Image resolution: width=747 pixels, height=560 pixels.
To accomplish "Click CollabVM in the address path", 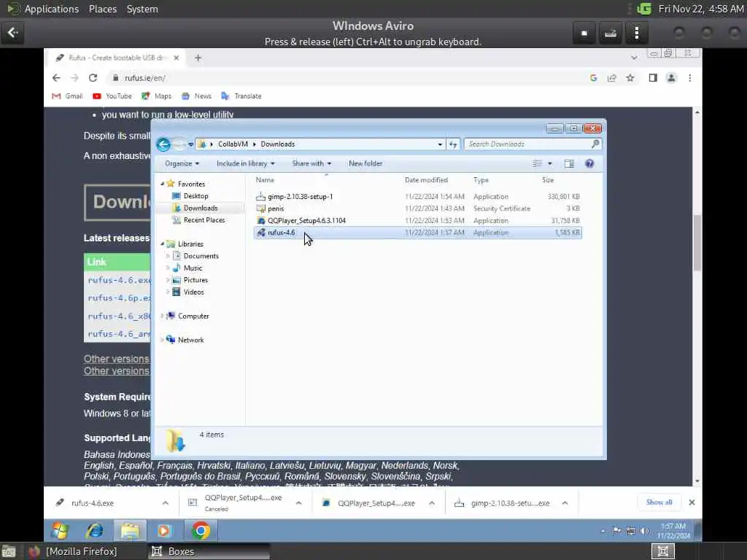I will [233, 144].
